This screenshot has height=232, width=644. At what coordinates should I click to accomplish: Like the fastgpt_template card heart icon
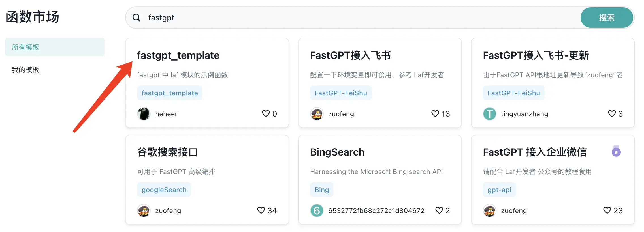[x=266, y=114]
